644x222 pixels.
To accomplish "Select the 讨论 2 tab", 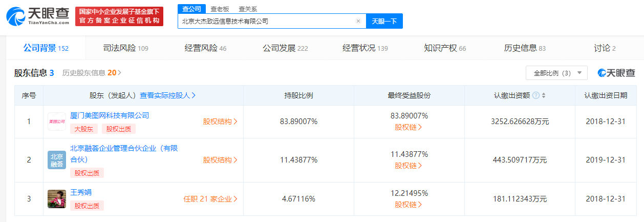I will 605,48.
